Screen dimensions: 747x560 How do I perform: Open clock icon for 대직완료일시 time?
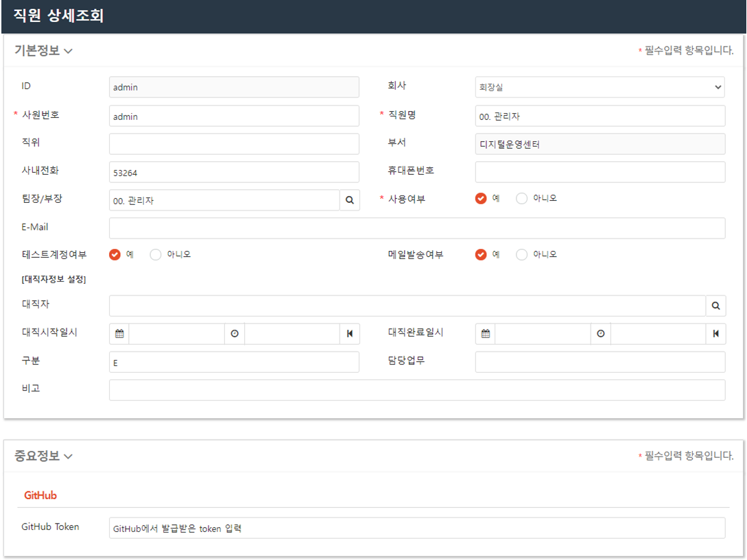(x=601, y=334)
